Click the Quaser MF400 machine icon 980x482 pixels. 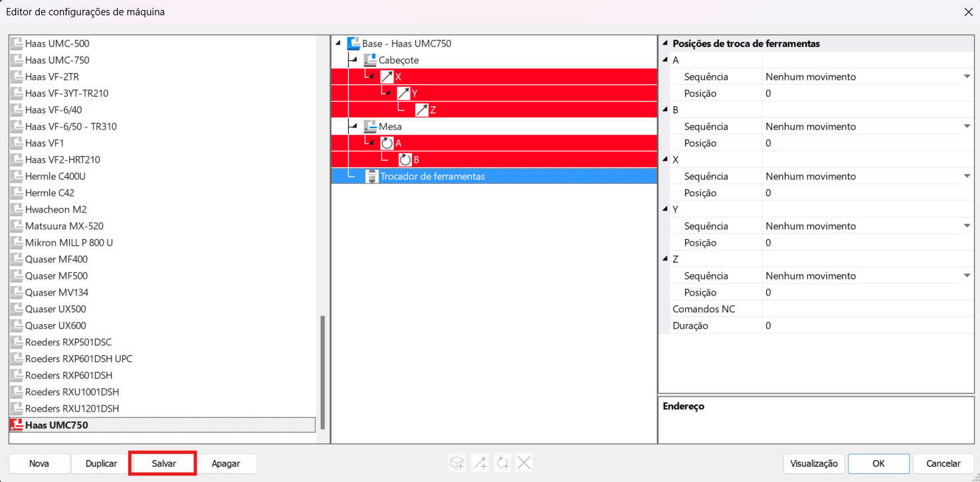coord(17,259)
